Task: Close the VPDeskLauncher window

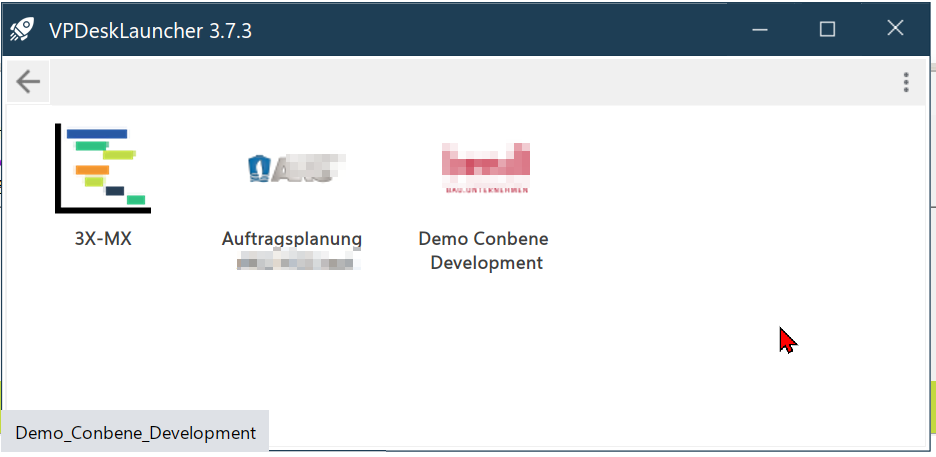Action: (x=895, y=28)
